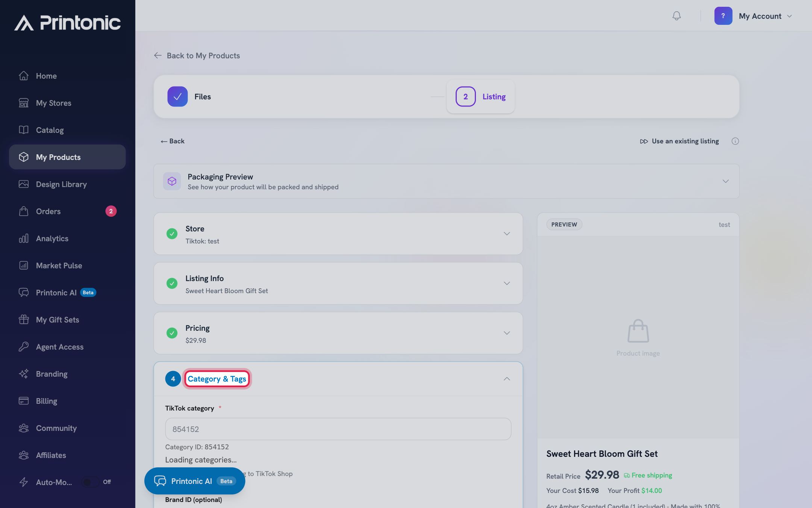Collapse the Category & Tags section
The width and height of the screenshot is (812, 508).
point(507,379)
